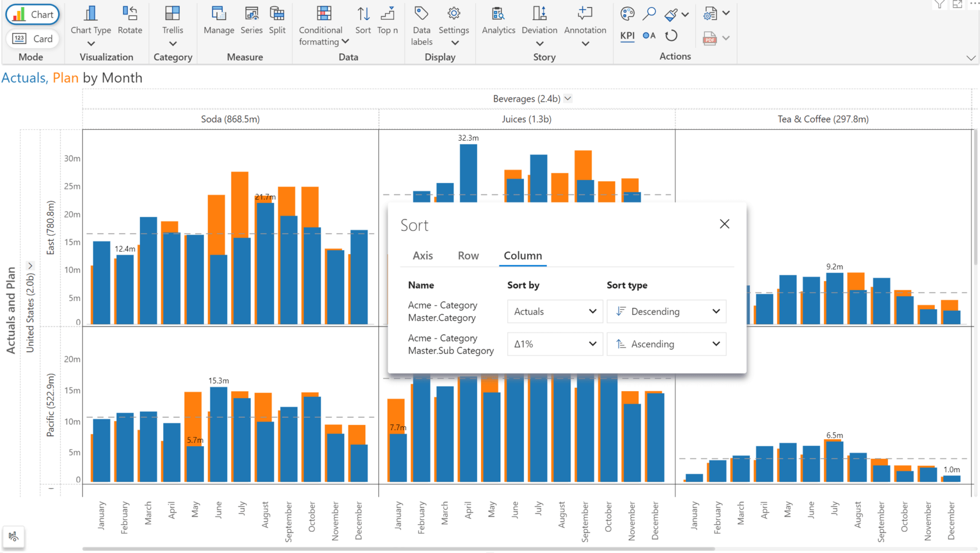Open the Actuals sort-by dropdown
This screenshot has width=980, height=553.
[555, 311]
